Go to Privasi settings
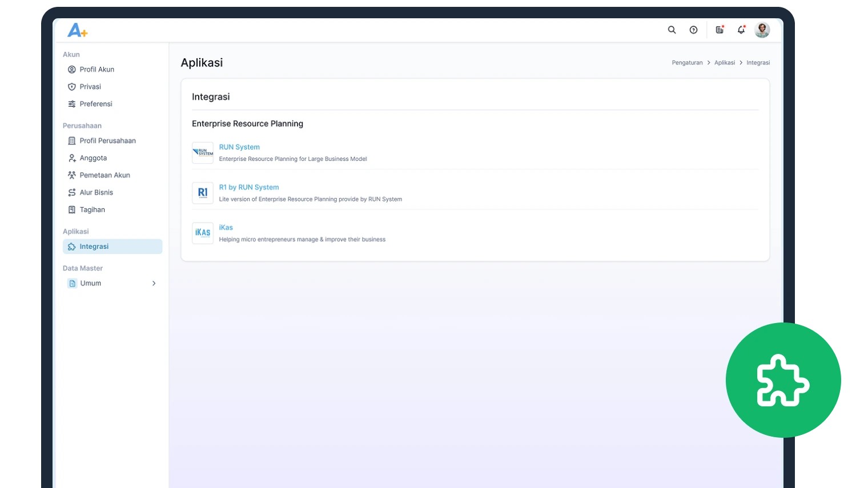This screenshot has height=488, width=868. click(90, 87)
